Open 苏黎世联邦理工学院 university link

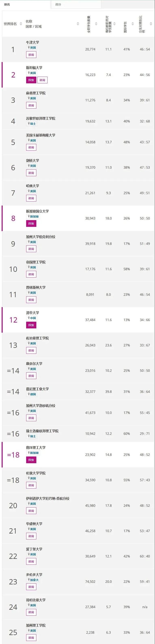pos(41,118)
